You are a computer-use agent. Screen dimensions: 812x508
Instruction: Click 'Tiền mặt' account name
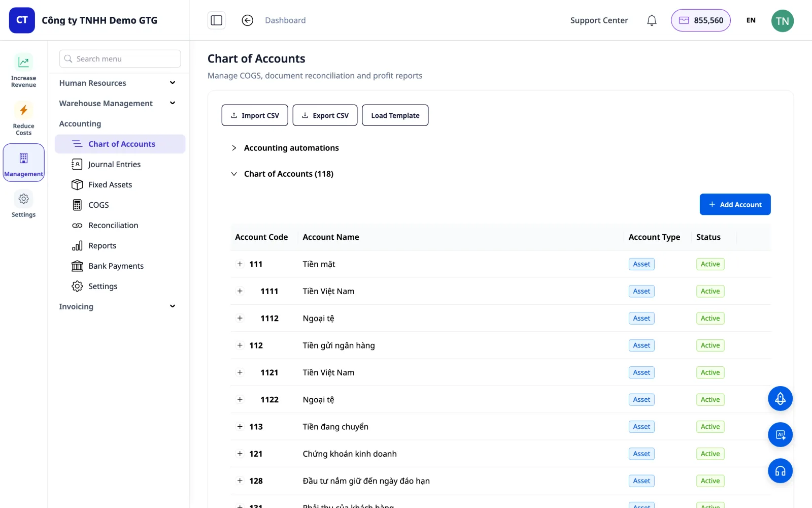(x=319, y=264)
